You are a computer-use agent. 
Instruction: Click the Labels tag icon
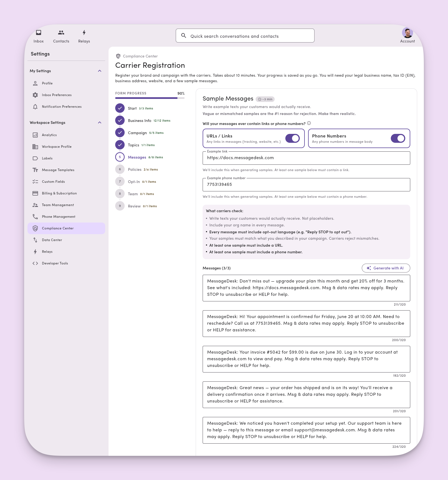coord(35,158)
